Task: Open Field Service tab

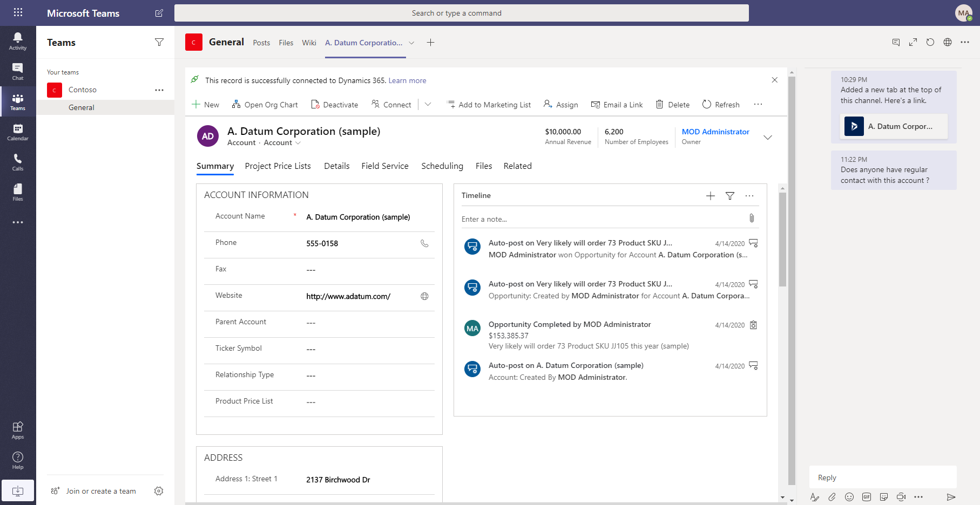Action: (385, 166)
